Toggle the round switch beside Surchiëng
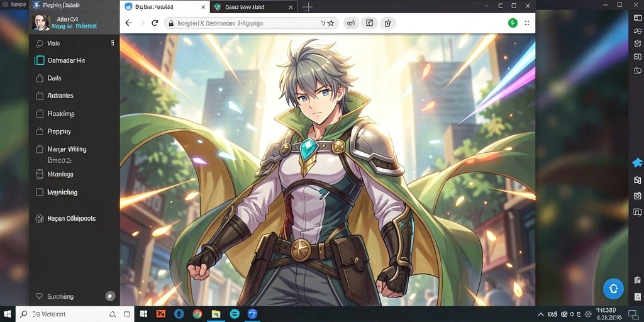This screenshot has width=644, height=322. [110, 296]
